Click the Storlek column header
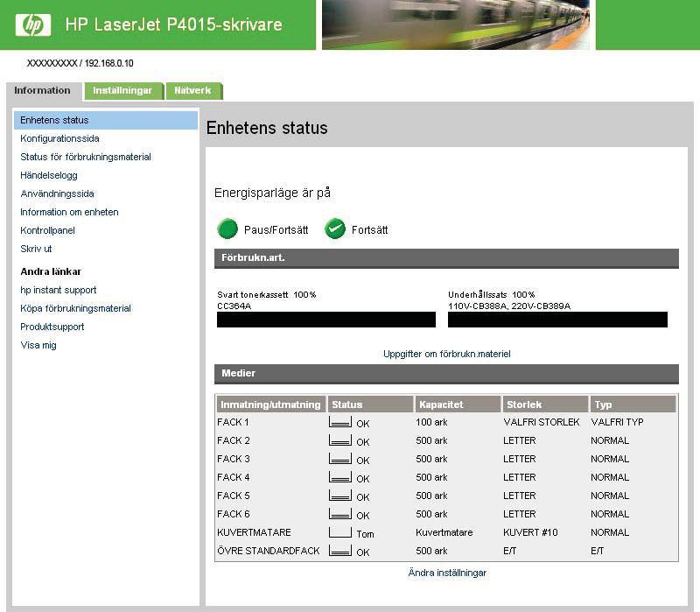This screenshot has height=612, width=700. (x=545, y=404)
